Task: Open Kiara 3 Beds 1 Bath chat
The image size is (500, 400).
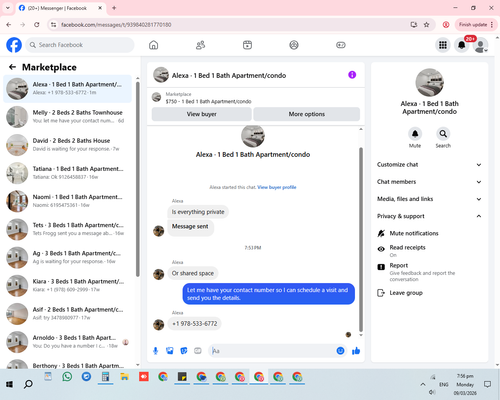Action: click(67, 286)
